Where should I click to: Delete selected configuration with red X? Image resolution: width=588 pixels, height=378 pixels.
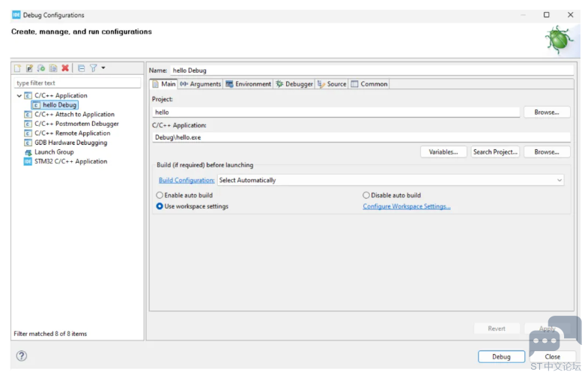(x=65, y=68)
